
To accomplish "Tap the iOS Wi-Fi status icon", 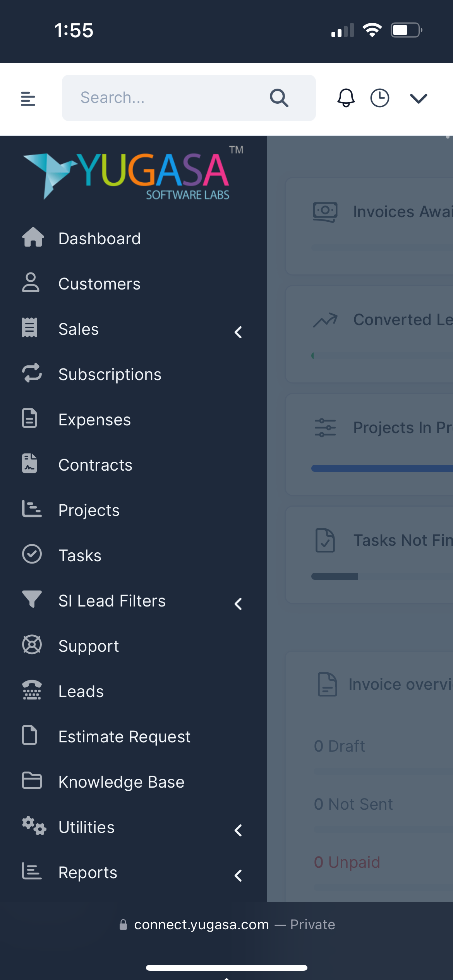I will tap(372, 30).
